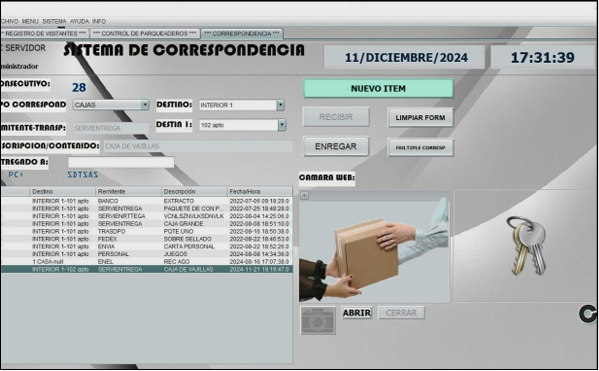Viewport: 599px width, 371px height.
Task: Click the RECIBIR button
Action: click(x=336, y=117)
